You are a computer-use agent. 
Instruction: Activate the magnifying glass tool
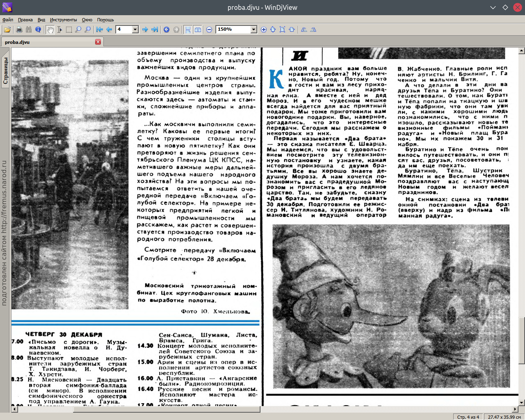(x=78, y=30)
